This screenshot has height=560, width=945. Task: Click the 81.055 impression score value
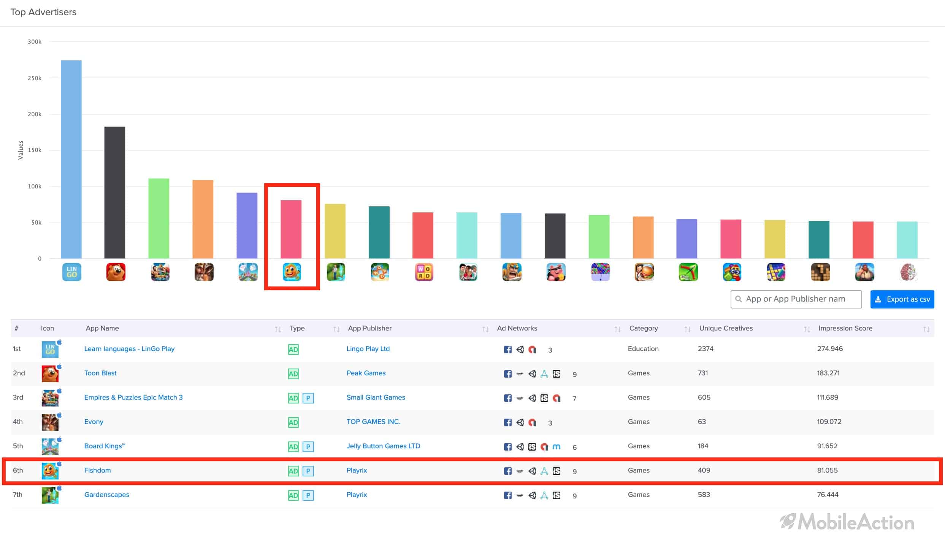828,470
